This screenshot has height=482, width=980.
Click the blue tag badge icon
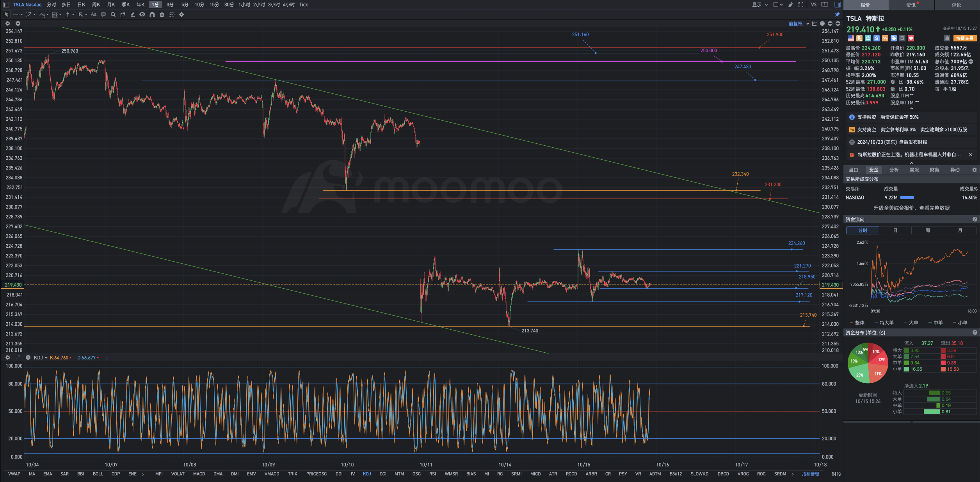point(894,38)
